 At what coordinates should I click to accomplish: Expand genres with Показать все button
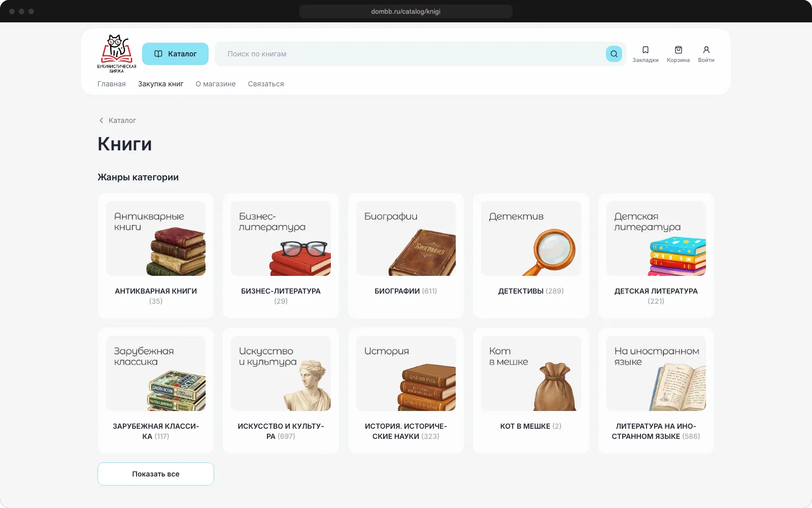tap(156, 474)
